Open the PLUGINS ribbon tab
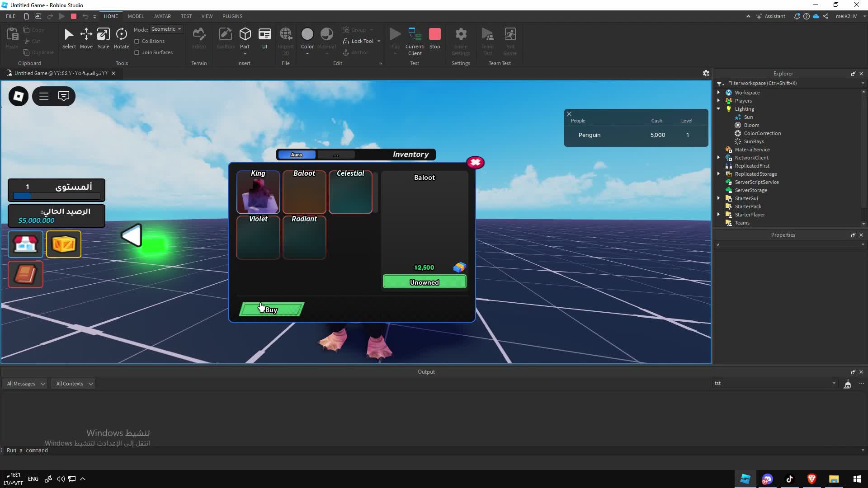Image resolution: width=868 pixels, height=488 pixels. click(232, 16)
